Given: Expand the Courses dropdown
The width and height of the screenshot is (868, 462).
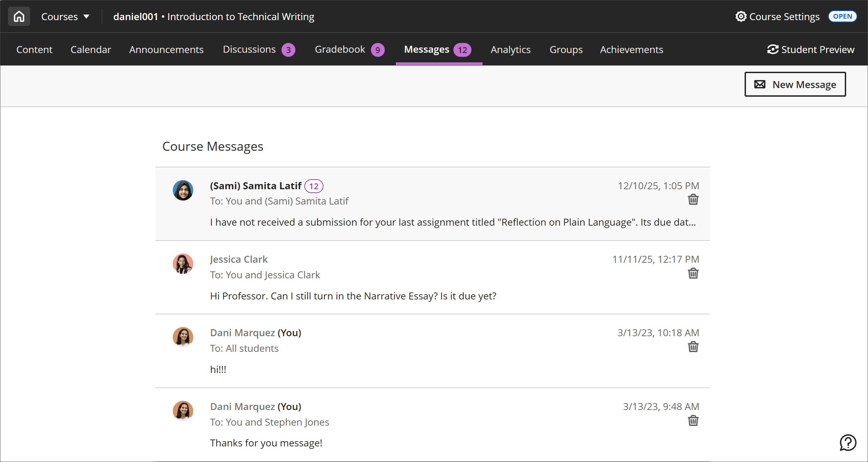Looking at the screenshot, I should point(66,16).
